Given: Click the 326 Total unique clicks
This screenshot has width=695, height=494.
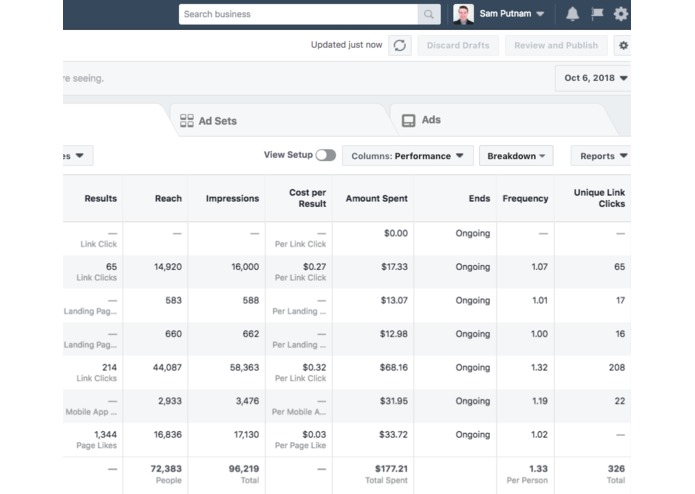Looking at the screenshot, I should click(x=616, y=469).
